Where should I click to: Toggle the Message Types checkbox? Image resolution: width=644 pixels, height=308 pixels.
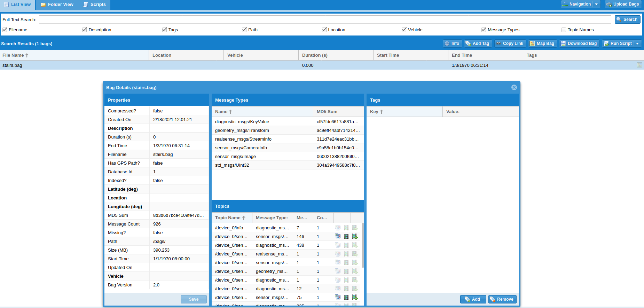tap(484, 30)
